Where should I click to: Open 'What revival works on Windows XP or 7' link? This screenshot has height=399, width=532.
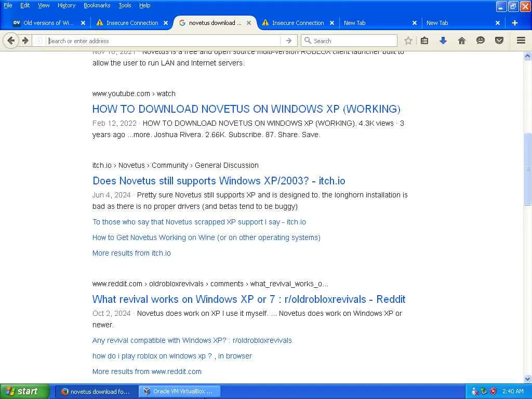point(249,299)
